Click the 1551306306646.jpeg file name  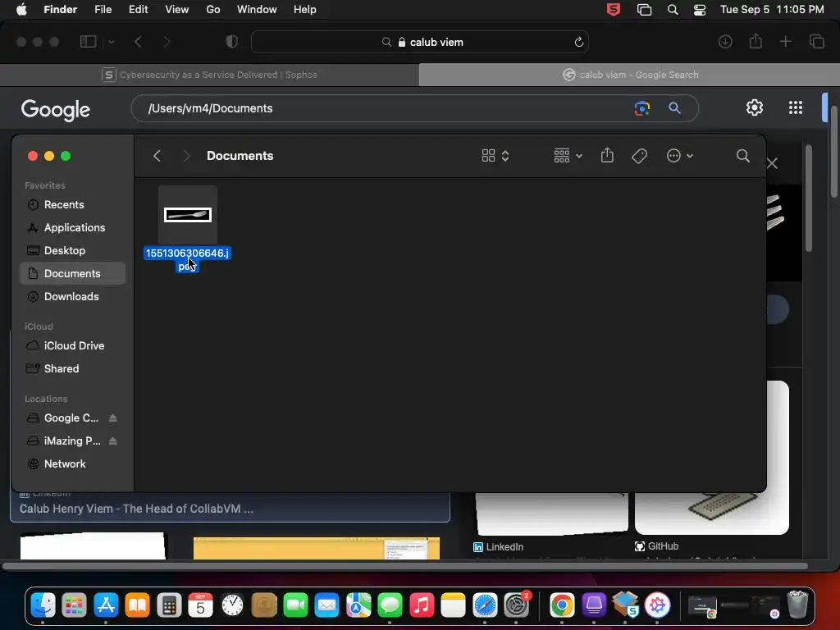click(x=188, y=259)
